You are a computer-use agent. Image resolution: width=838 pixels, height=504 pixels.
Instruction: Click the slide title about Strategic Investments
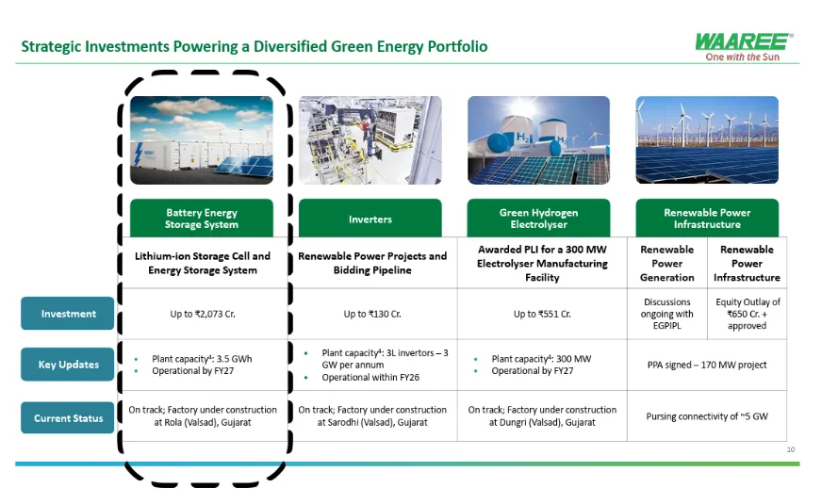click(255, 46)
